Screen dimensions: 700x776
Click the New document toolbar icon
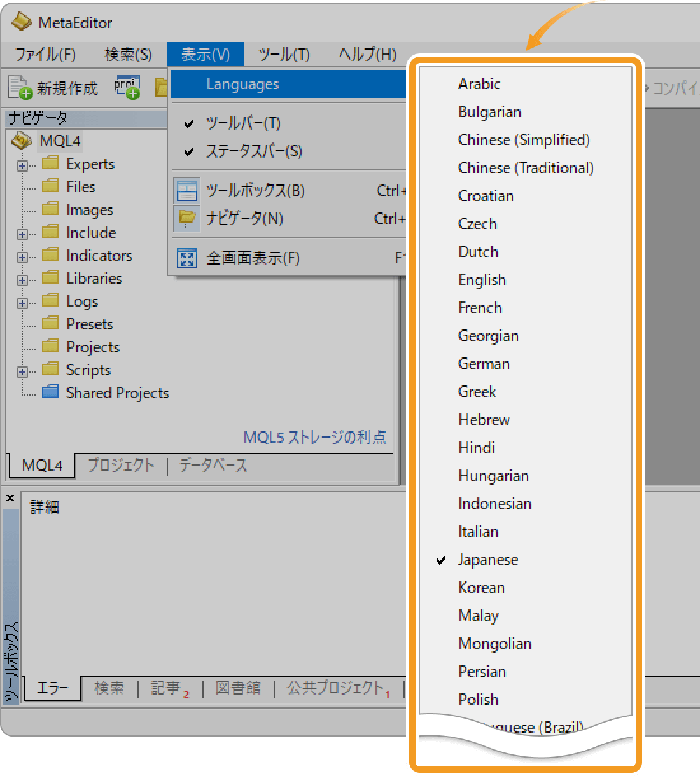tap(19, 88)
